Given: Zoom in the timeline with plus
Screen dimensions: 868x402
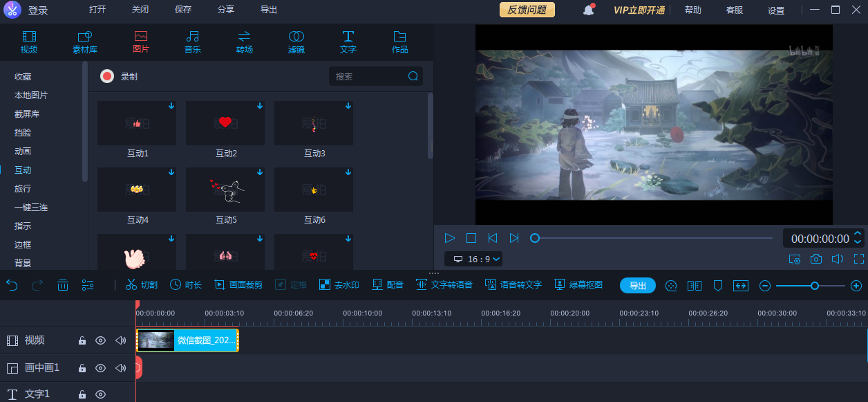Looking at the screenshot, I should coord(856,286).
